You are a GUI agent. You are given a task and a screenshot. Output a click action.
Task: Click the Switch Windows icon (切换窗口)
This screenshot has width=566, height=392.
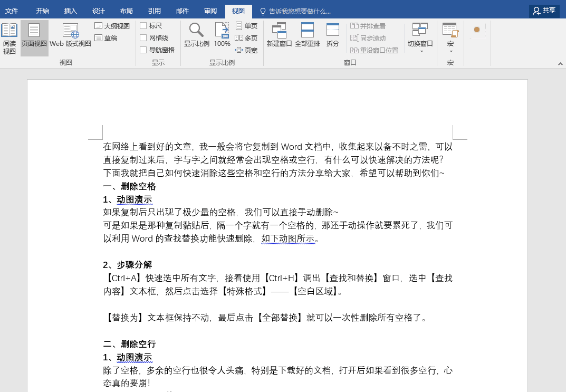(420, 30)
